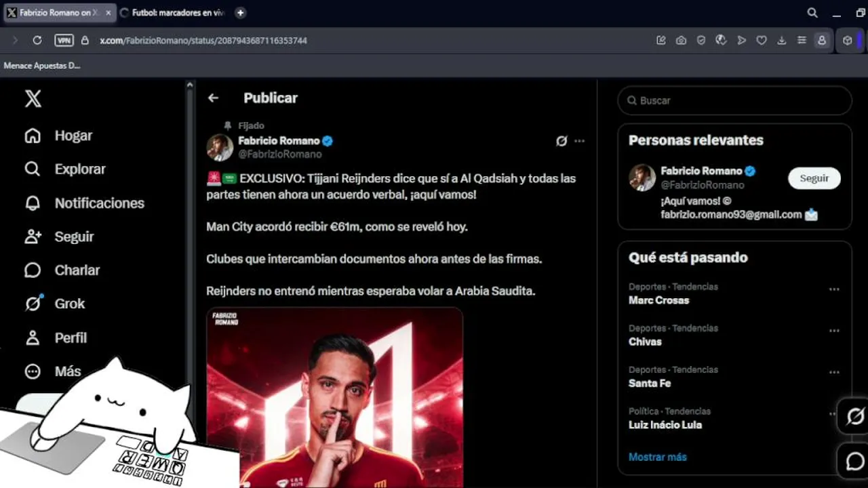The height and width of the screenshot is (488, 868).
Task: Open Fabricio Romano's name in the post header
Action: 279,141
